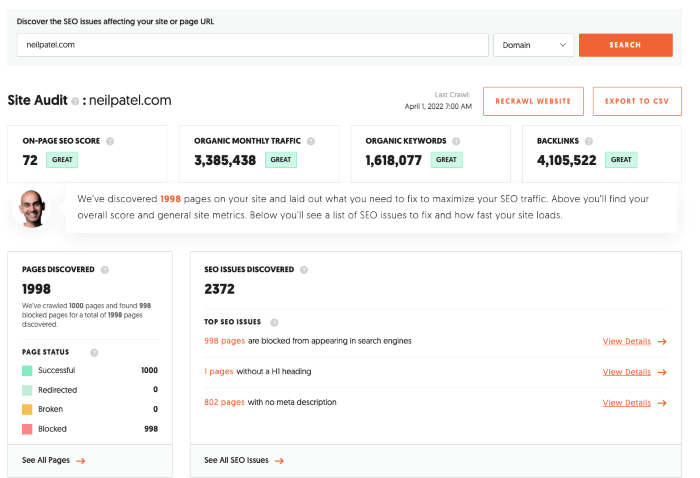Click the 1,618,077 keywords value
700x478 pixels.
(x=393, y=160)
